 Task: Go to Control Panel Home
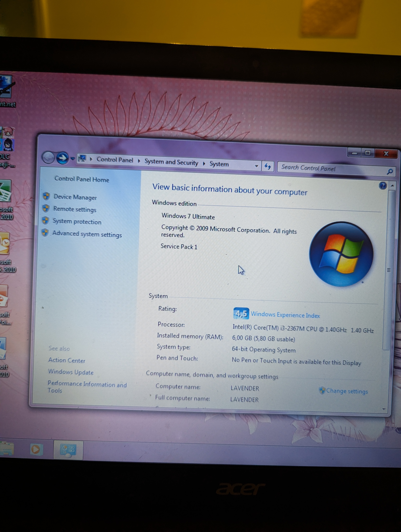(x=82, y=179)
